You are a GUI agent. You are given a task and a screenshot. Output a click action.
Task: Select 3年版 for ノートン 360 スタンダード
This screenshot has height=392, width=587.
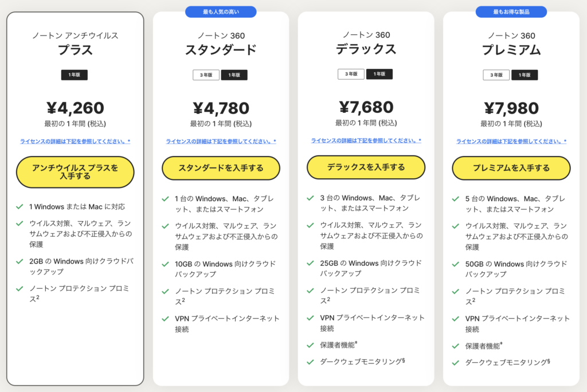coord(206,75)
